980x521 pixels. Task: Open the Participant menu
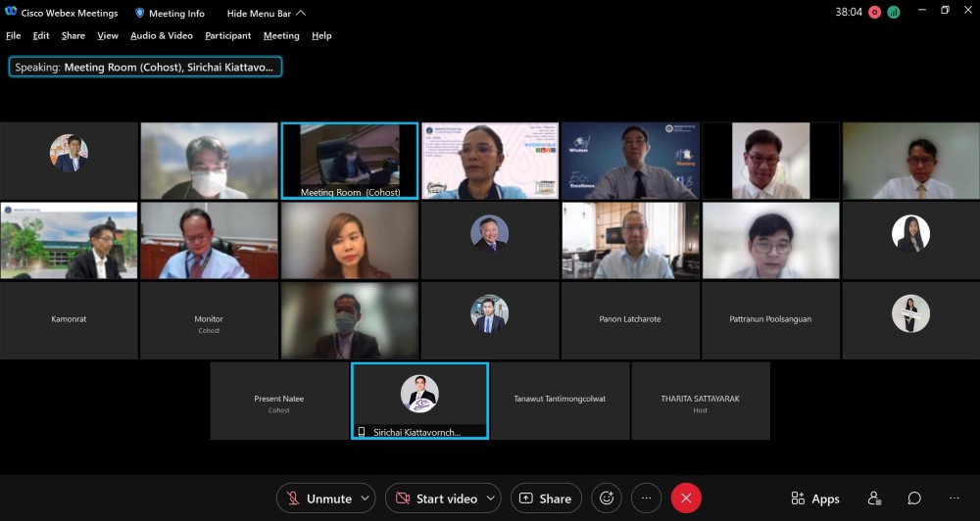pyautogui.click(x=227, y=35)
